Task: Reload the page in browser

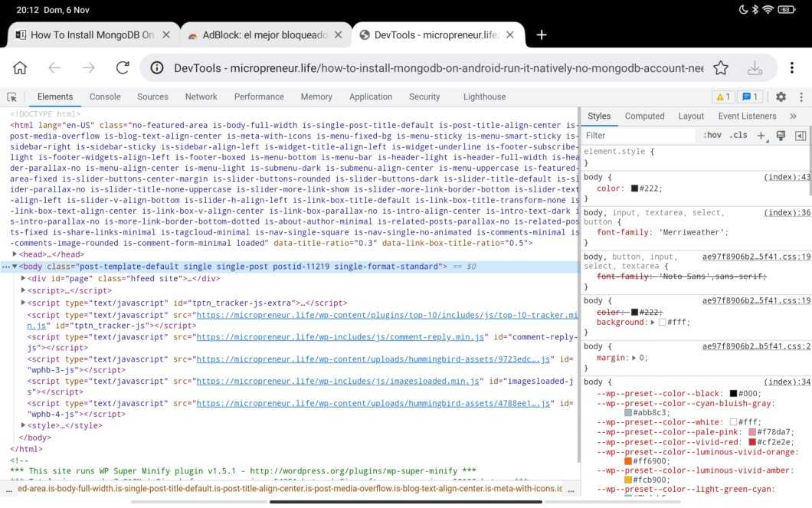Action: point(122,67)
